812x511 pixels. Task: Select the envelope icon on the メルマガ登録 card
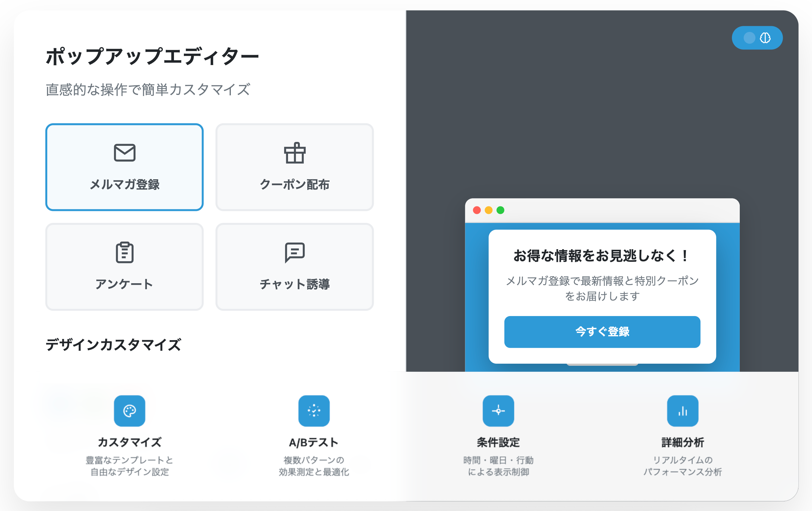[124, 152]
